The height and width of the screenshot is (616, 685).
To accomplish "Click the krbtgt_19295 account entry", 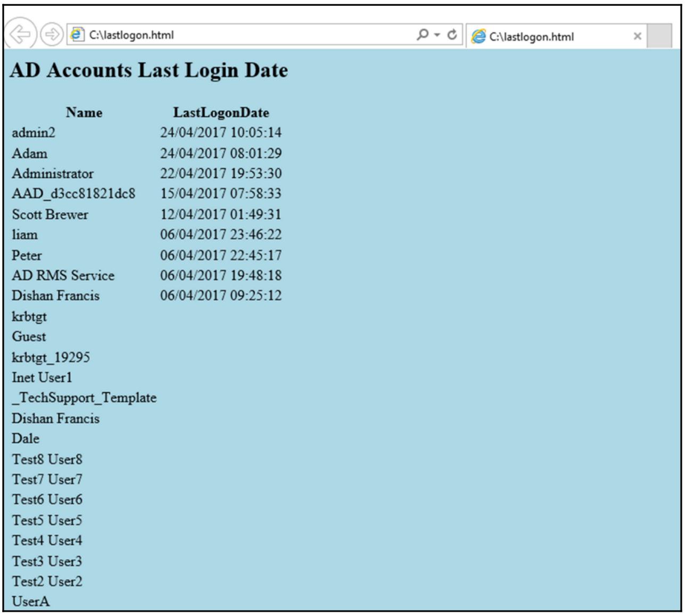I will [51, 357].
